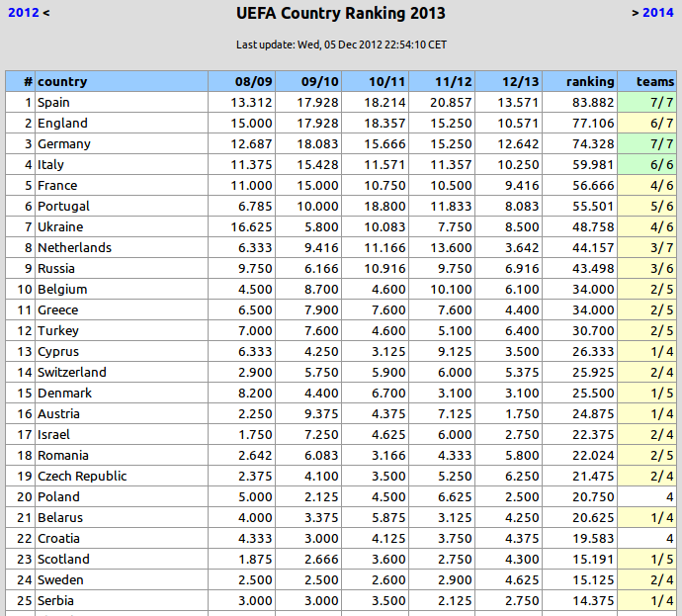Select the Germany country cell
682x616 pixels.
pos(122,144)
